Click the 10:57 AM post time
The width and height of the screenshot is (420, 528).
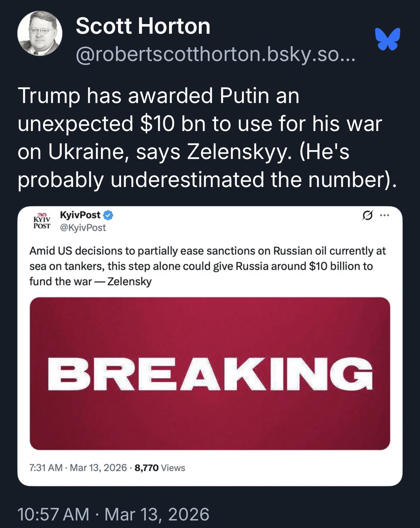point(53,514)
